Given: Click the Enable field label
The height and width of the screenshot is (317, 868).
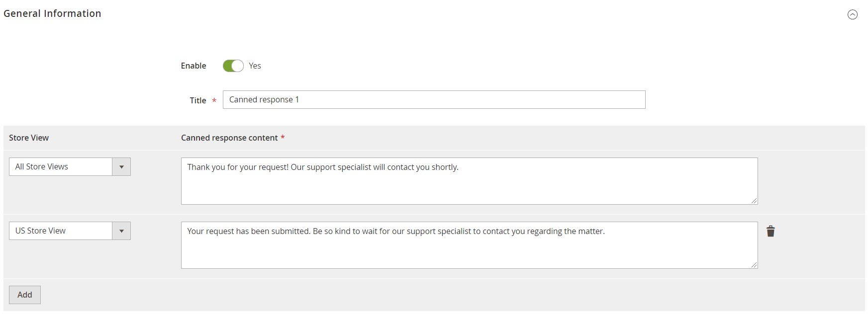Looking at the screenshot, I should (x=193, y=66).
